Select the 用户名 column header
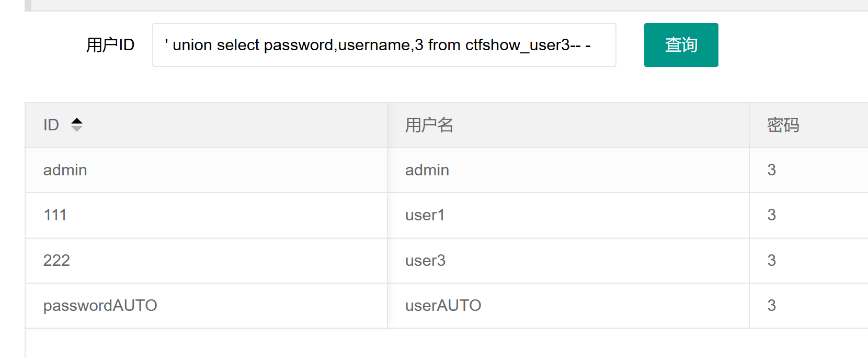868x358 pixels. tap(429, 125)
